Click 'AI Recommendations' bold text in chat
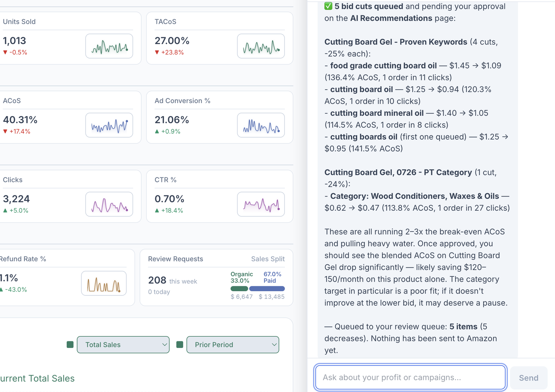Screen dimensions: 555x392 point(391,18)
